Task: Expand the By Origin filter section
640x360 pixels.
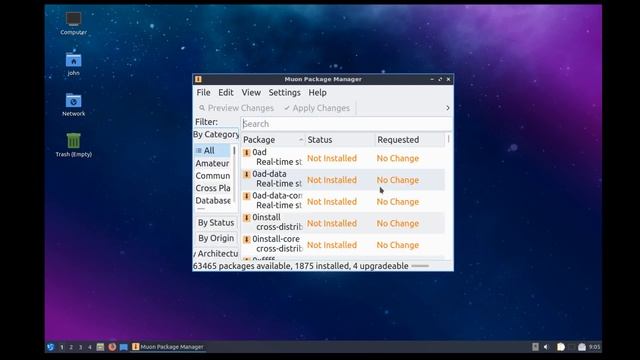Action: point(216,238)
